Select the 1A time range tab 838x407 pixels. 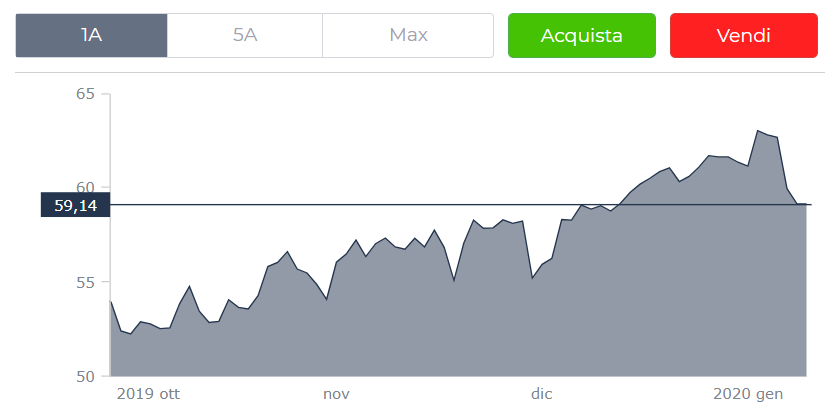91,36
